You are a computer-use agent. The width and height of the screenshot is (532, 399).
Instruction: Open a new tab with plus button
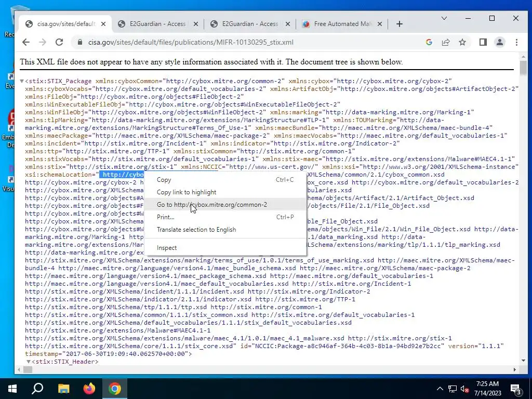click(x=400, y=24)
